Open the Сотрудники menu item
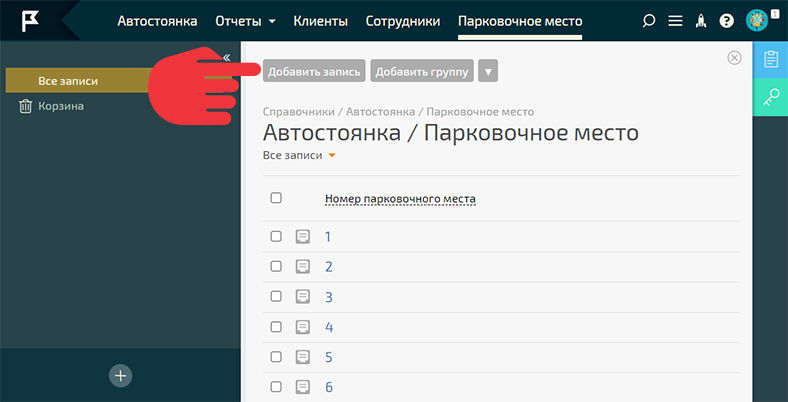Screen dimensions: 788x402 (403, 21)
